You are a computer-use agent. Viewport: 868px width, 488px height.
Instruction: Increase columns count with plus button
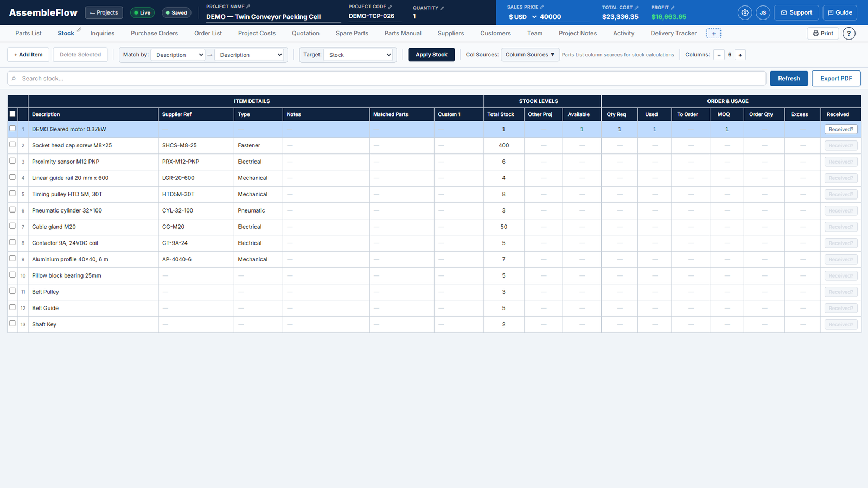(740, 55)
